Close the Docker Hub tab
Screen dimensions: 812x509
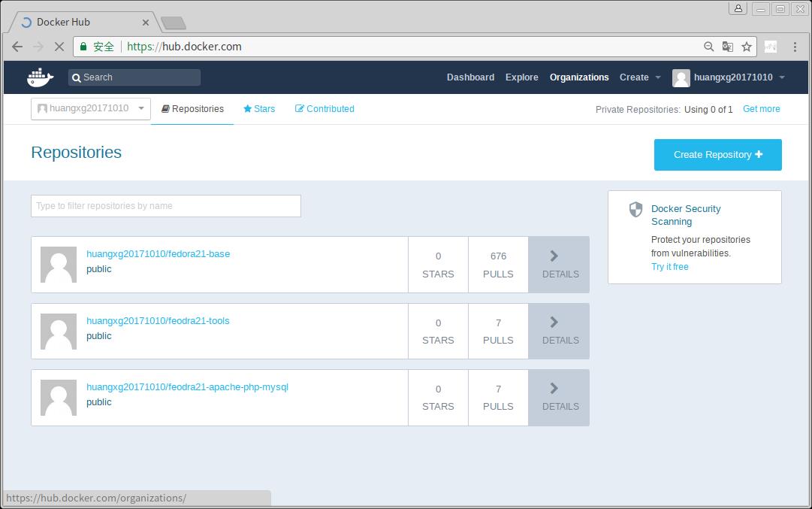pyautogui.click(x=146, y=23)
